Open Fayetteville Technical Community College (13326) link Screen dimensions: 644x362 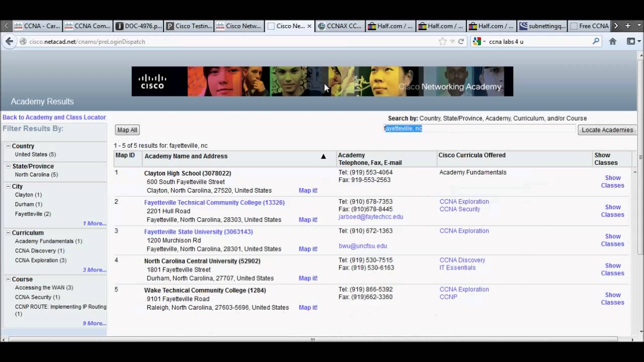pyautogui.click(x=214, y=203)
